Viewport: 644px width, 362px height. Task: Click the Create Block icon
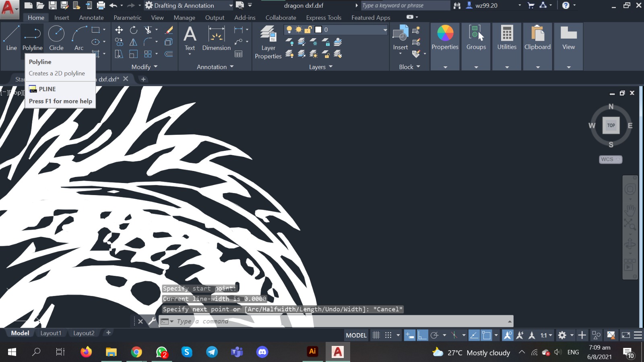point(416,30)
